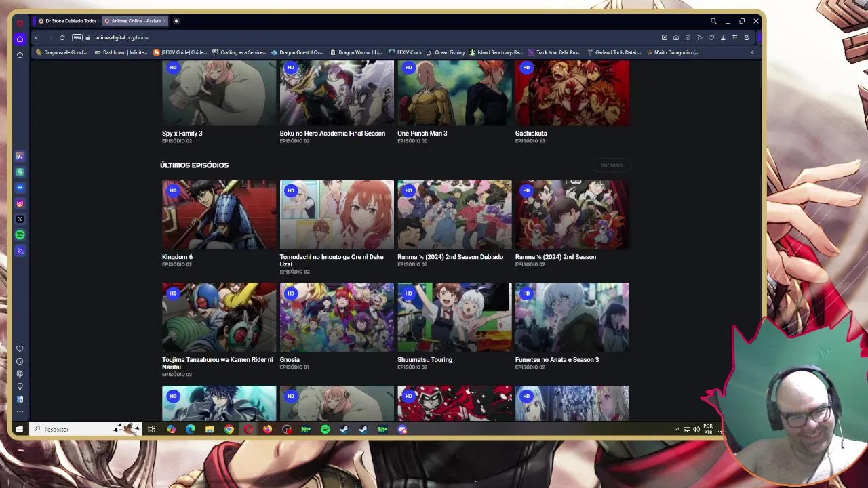Click Gachiakuta title link

[x=531, y=134]
